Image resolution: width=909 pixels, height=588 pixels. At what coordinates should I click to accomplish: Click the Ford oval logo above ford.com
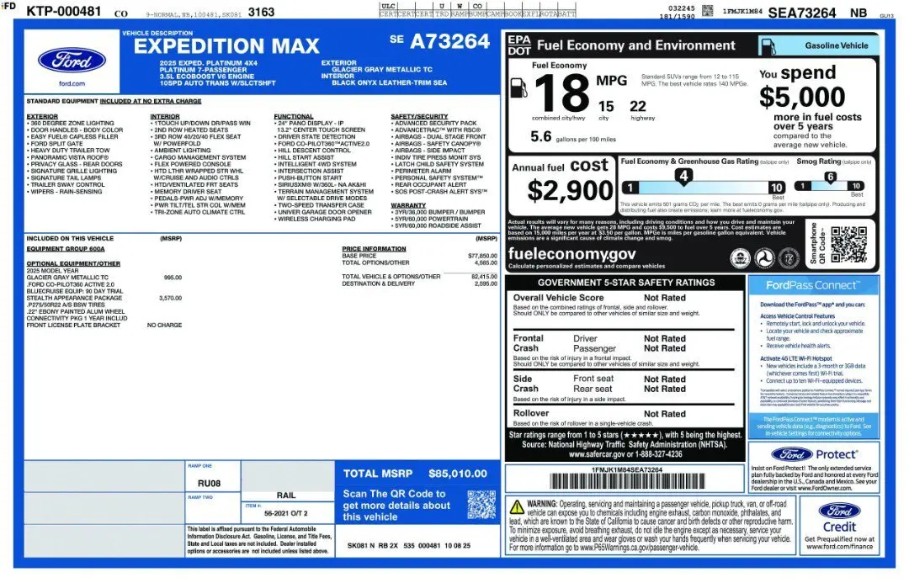coord(72,60)
